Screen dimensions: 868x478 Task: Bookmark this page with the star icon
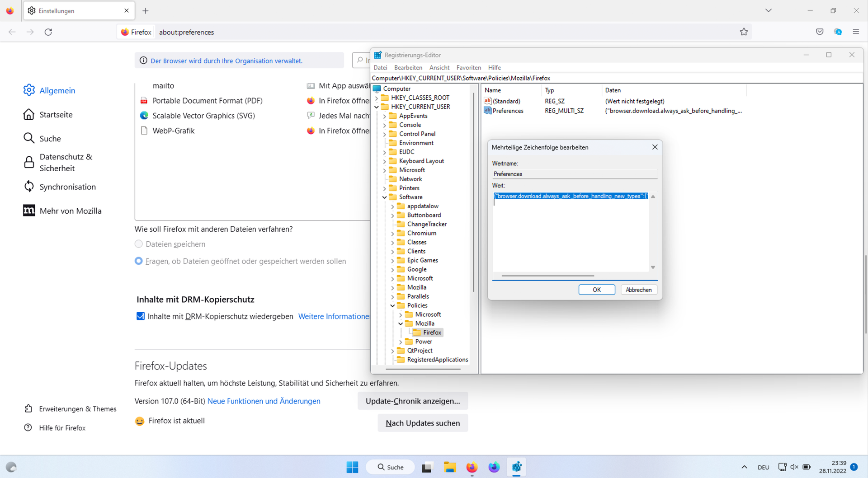(744, 32)
